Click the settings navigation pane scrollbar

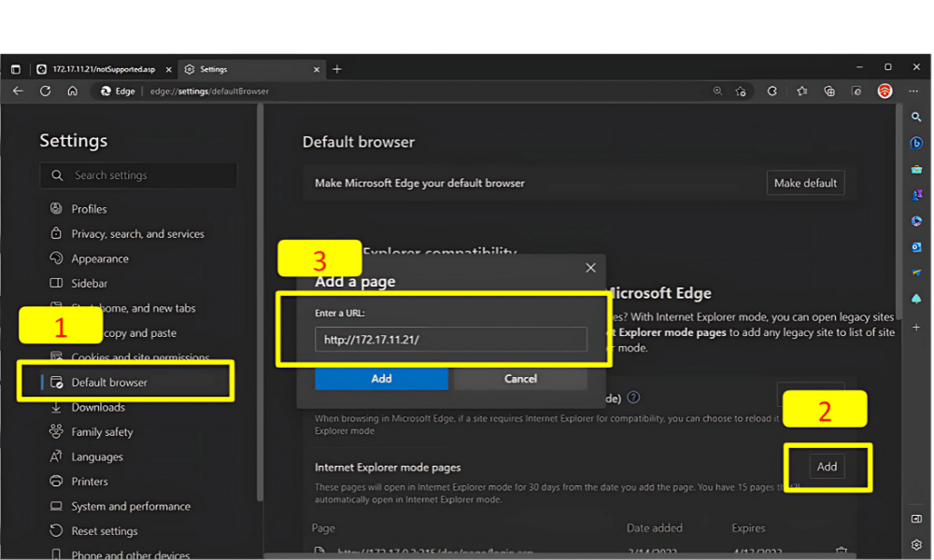(x=260, y=303)
